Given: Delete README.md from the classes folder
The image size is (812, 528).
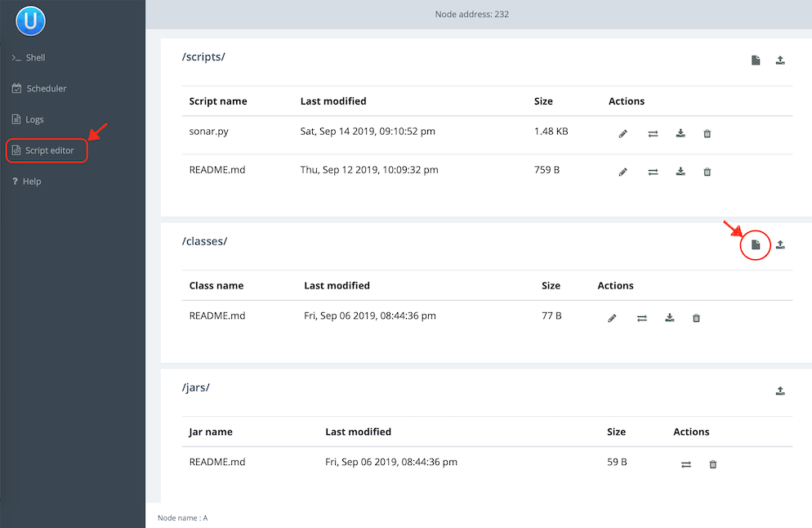Looking at the screenshot, I should pyautogui.click(x=696, y=318).
